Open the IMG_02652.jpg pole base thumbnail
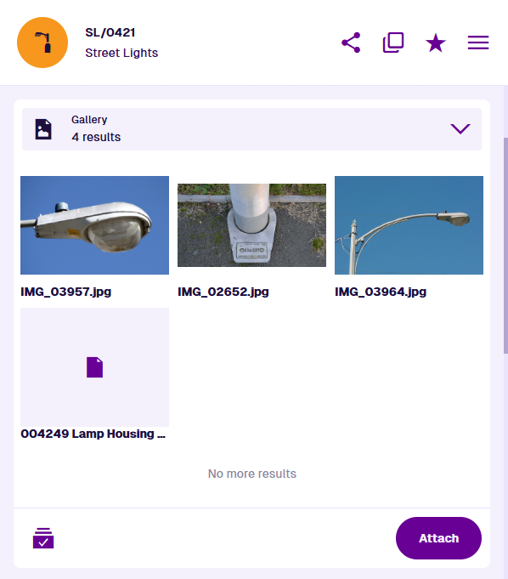This screenshot has width=508, height=579. click(252, 225)
